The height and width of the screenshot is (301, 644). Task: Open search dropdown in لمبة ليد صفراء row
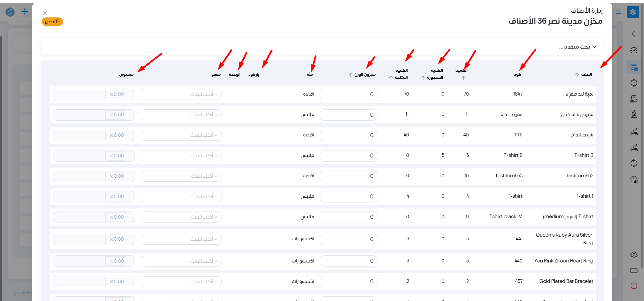181,95
